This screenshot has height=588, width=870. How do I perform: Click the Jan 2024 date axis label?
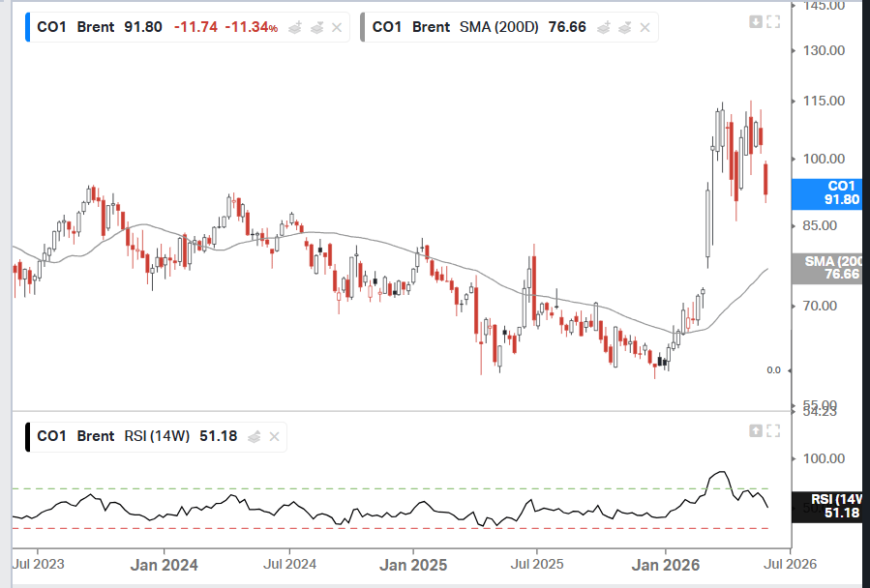coord(165,565)
